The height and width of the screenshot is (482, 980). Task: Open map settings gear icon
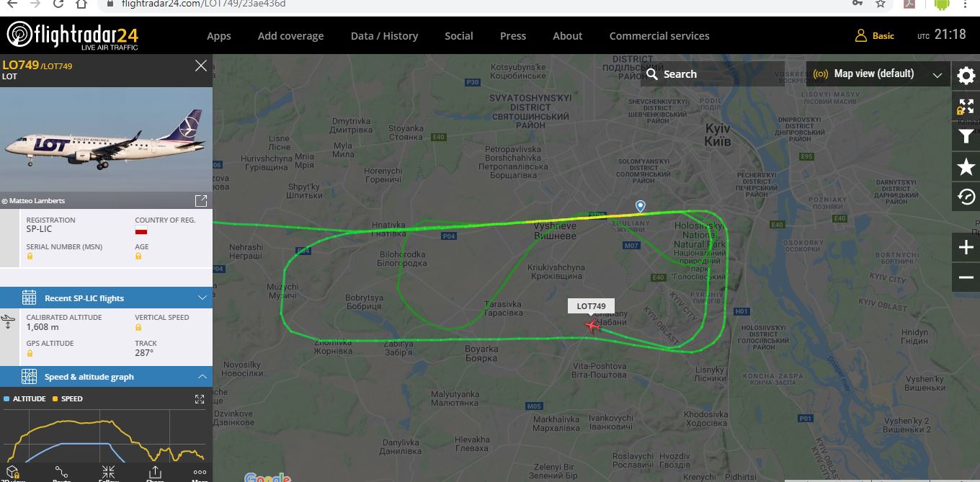pos(966,75)
